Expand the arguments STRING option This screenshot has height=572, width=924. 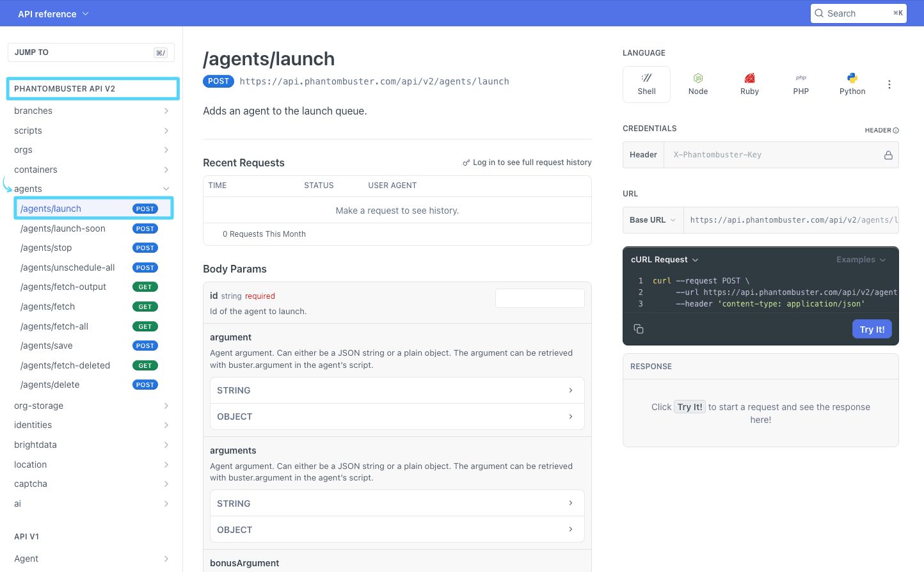(397, 504)
